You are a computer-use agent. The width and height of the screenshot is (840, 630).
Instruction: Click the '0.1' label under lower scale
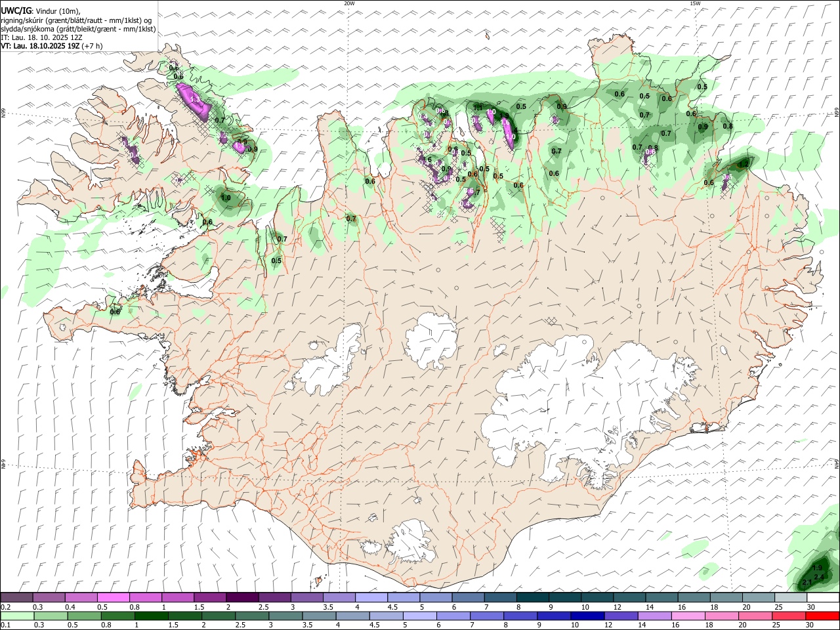5,625
